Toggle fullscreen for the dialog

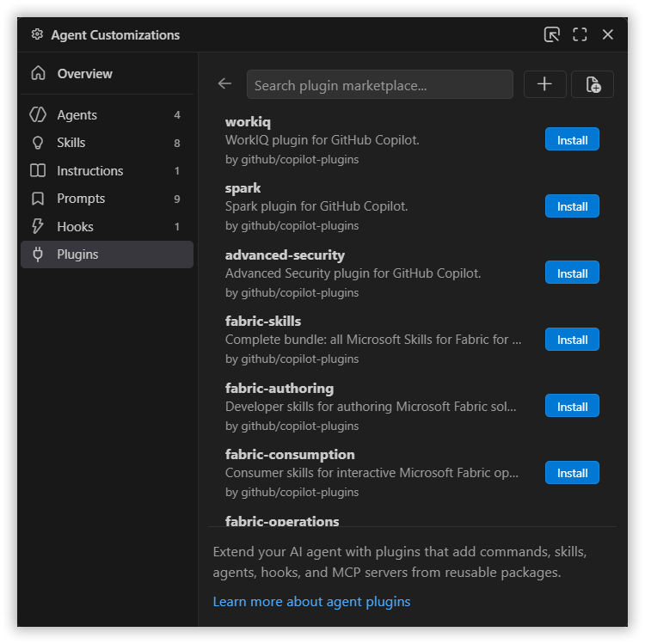pos(580,34)
